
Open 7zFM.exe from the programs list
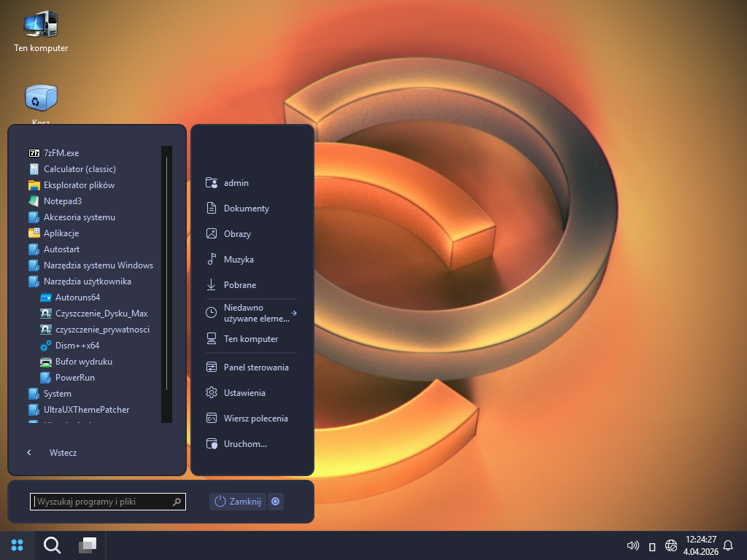pyautogui.click(x=61, y=153)
